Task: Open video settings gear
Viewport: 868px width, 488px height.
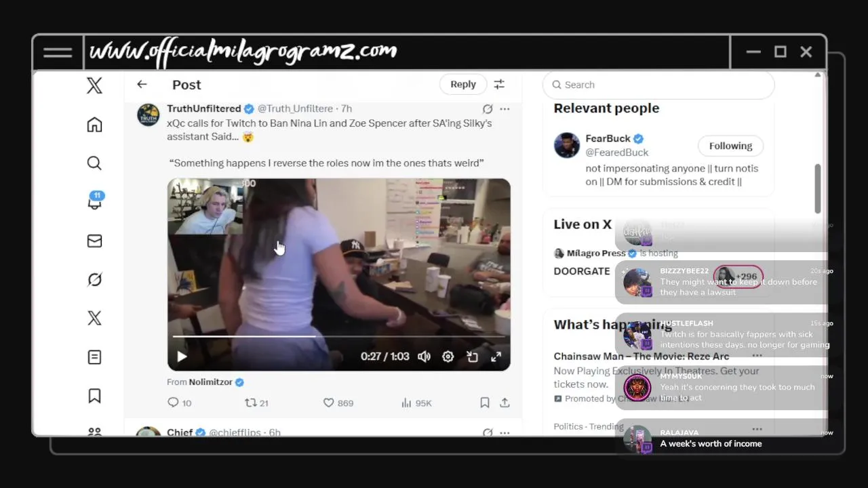Action: [x=448, y=357]
